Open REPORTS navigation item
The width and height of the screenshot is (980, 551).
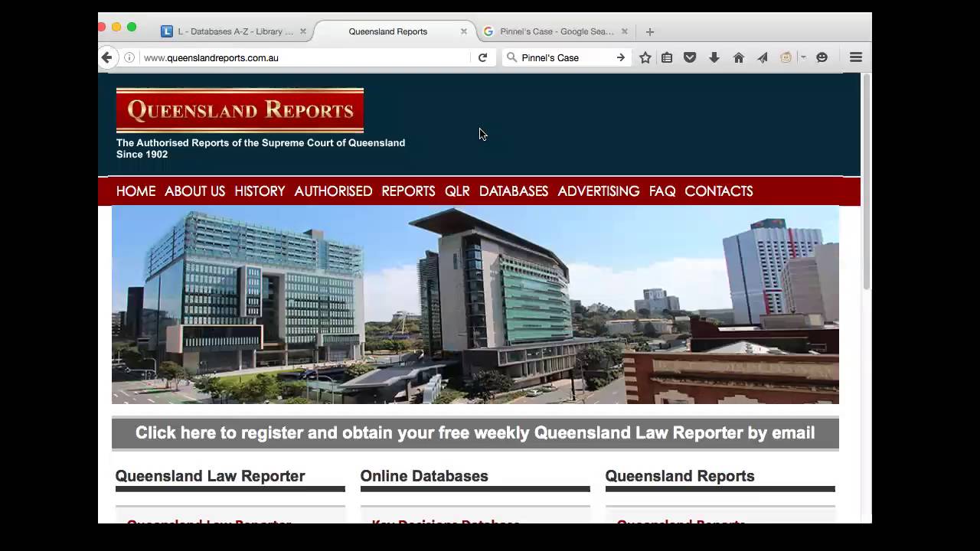[408, 191]
